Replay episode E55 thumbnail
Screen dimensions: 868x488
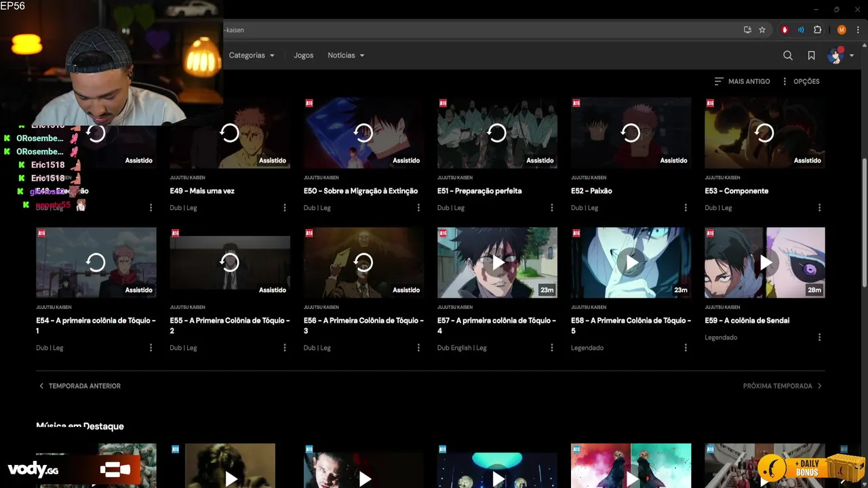pos(230,262)
